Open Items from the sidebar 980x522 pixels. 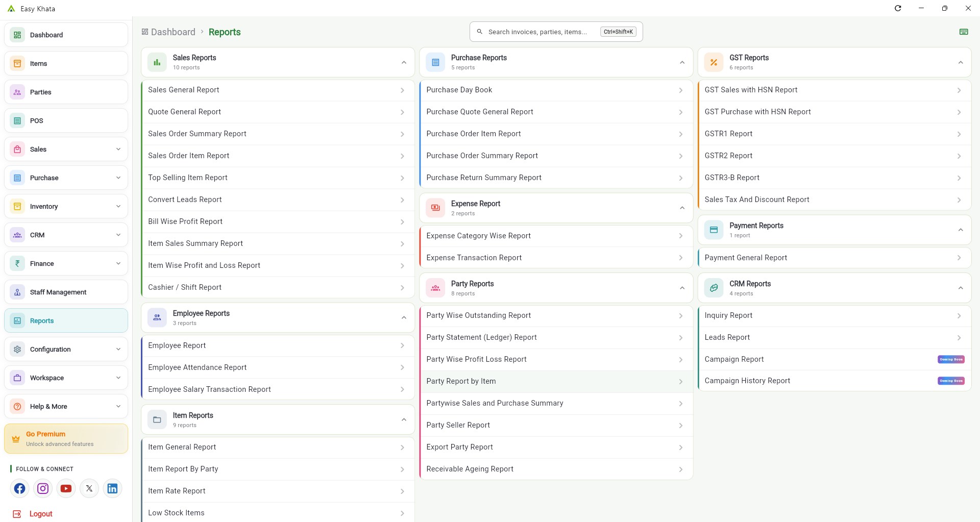click(66, 63)
